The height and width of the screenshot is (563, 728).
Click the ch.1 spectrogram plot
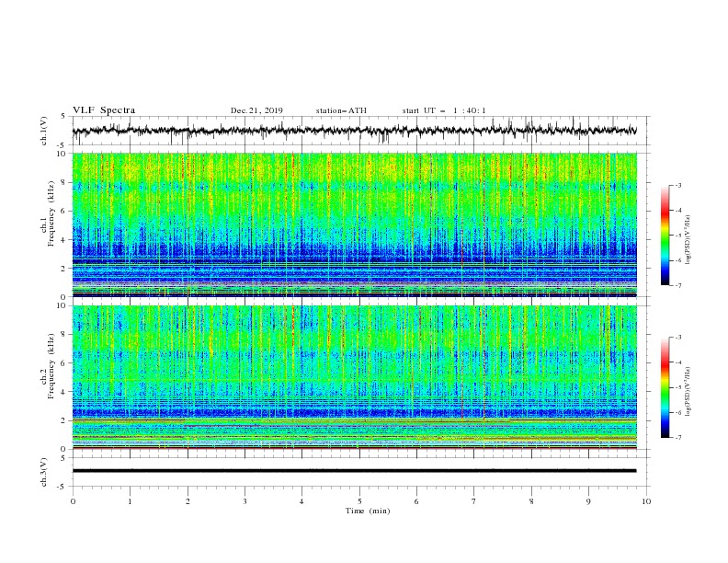point(354,224)
